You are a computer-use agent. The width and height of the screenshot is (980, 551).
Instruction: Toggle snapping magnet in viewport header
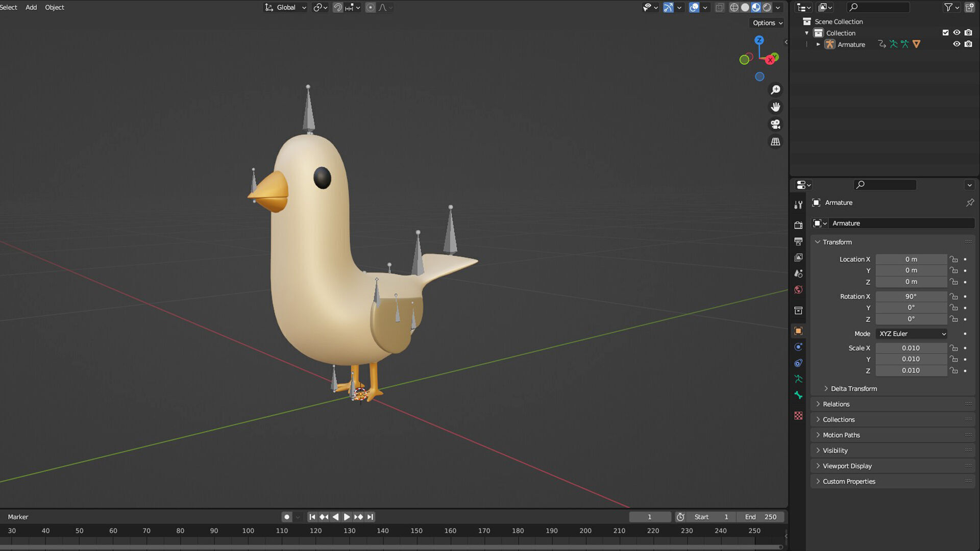pos(337,7)
